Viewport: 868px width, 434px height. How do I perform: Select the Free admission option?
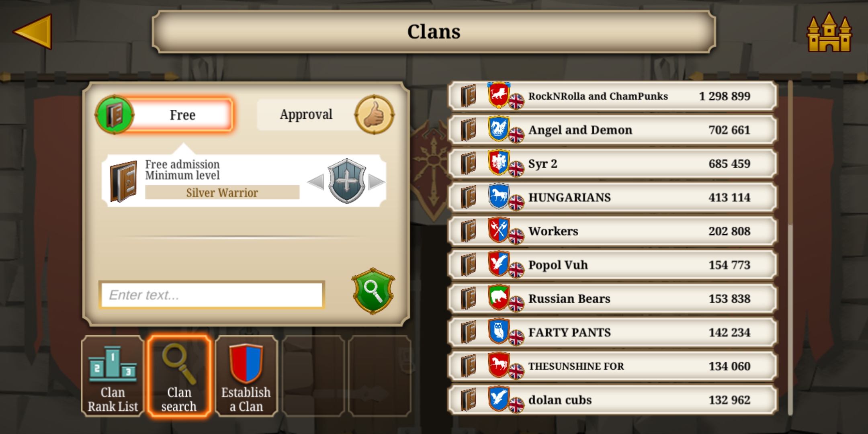164,115
